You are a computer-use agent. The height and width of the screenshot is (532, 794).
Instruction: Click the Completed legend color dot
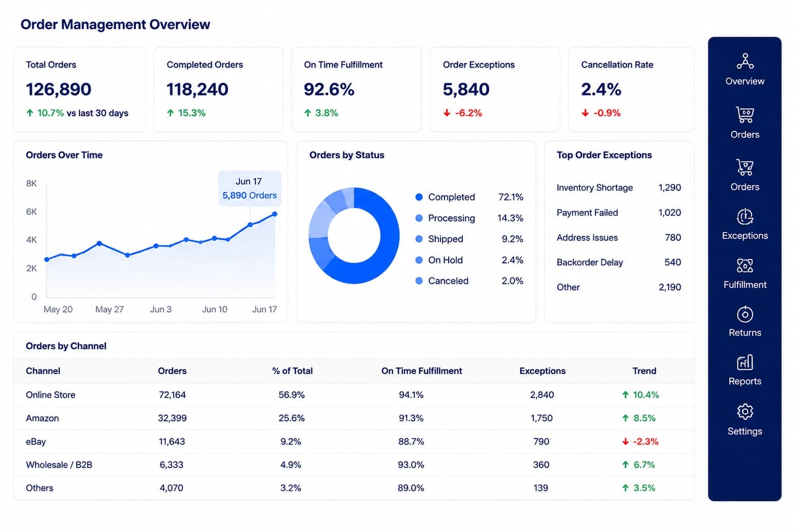click(x=419, y=197)
